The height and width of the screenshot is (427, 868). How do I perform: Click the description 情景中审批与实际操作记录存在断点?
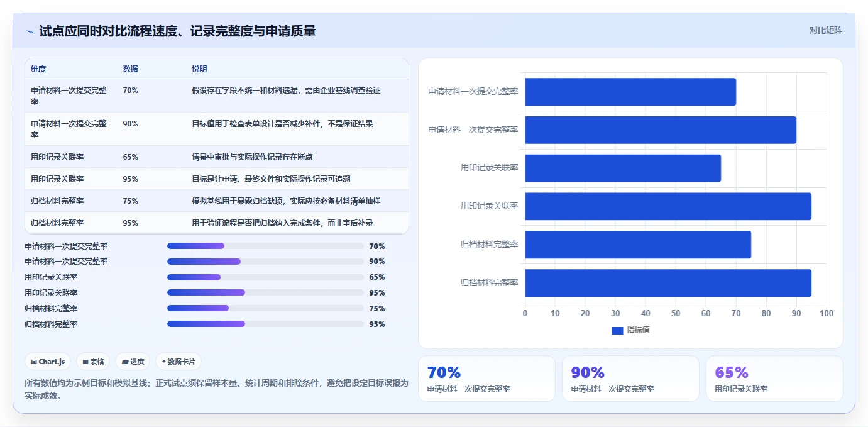[252, 157]
